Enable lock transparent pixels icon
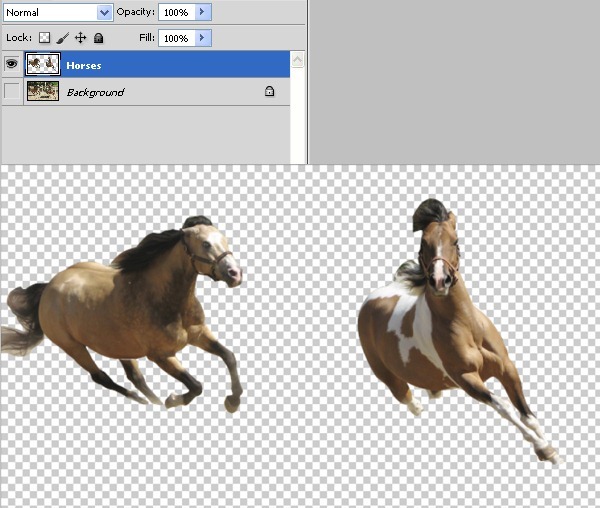 pos(45,37)
